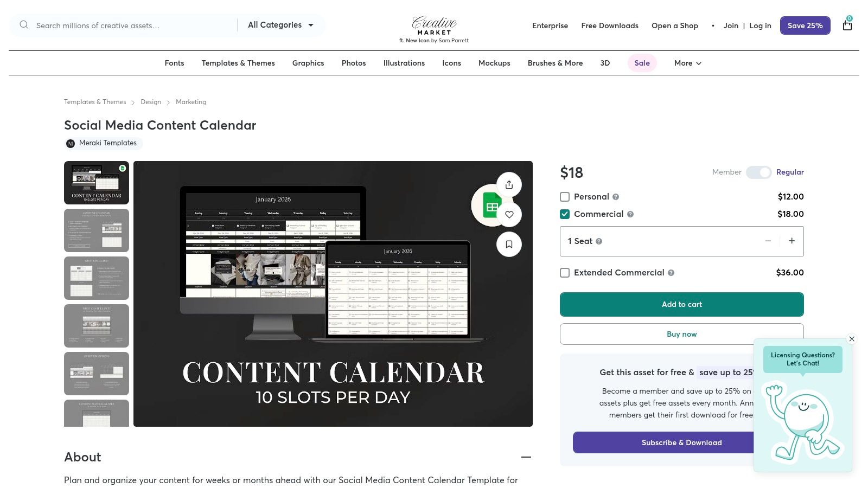Select the second preview thumbnail
This screenshot has width=868, height=488.
click(x=97, y=230)
